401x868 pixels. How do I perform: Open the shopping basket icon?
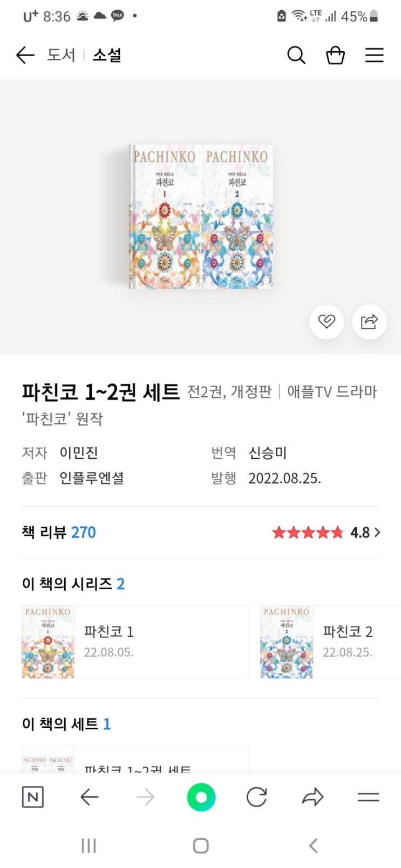click(335, 55)
